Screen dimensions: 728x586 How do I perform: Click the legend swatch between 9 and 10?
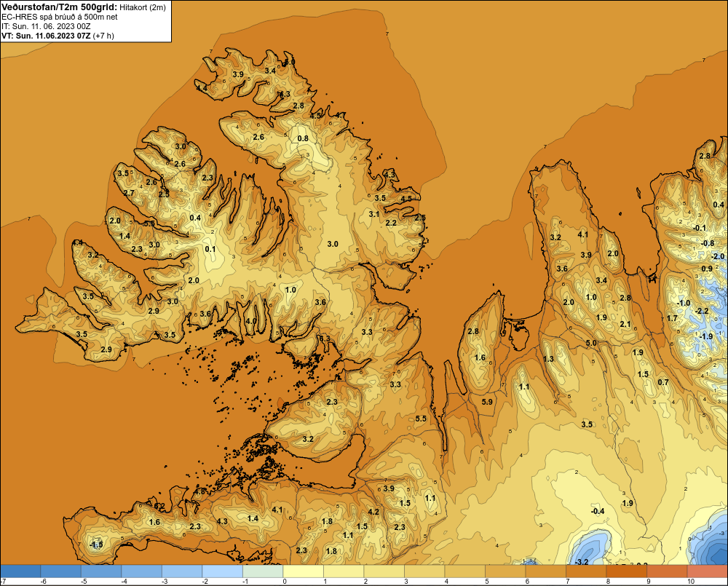(x=667, y=571)
